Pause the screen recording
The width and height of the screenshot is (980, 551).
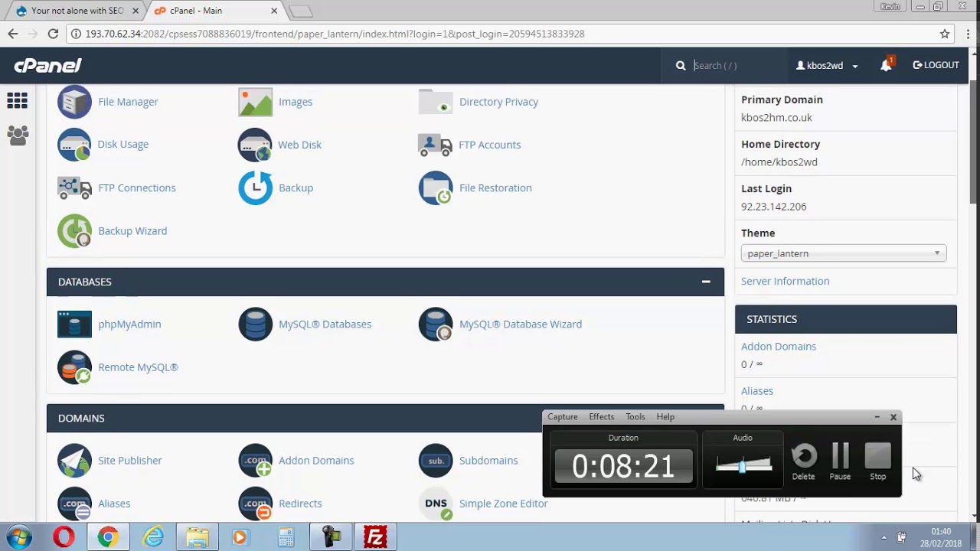[x=840, y=462]
